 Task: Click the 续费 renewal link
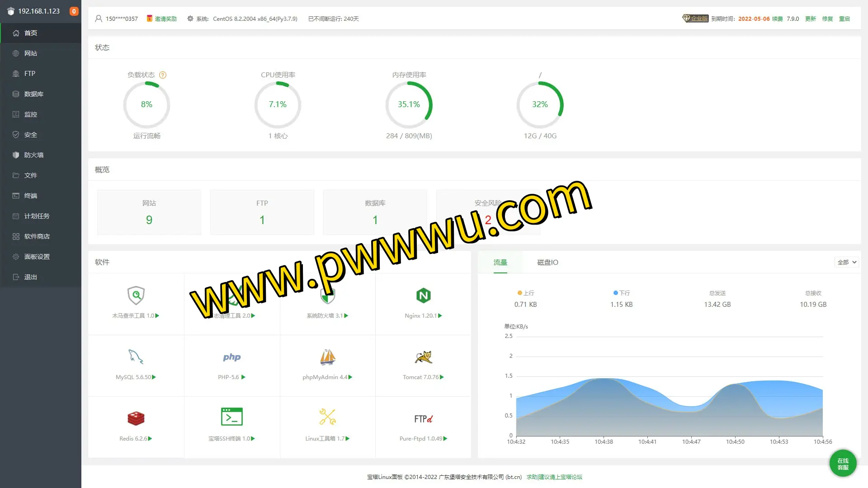pos(777,19)
